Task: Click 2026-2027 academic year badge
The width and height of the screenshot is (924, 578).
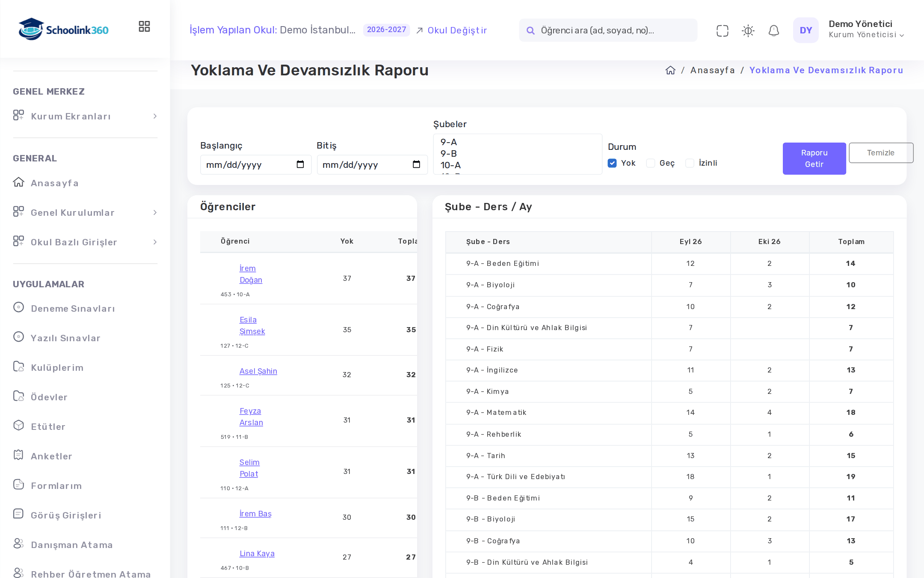Action: point(386,30)
